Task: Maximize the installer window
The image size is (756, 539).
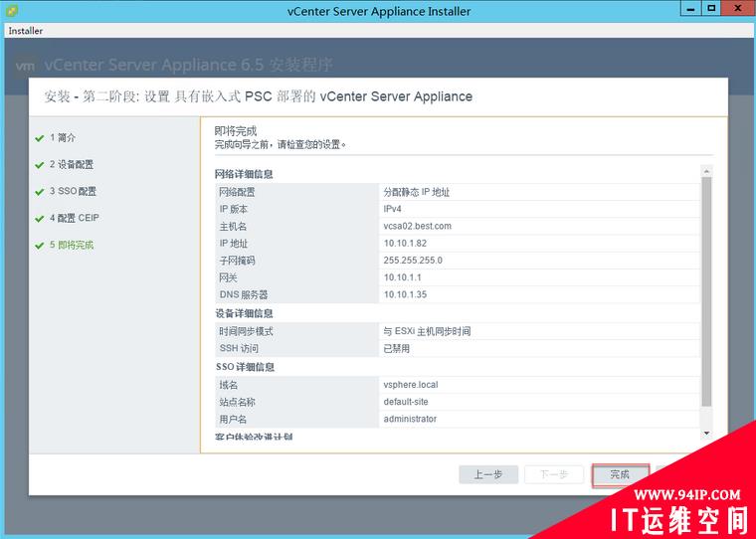Action: 710,9
